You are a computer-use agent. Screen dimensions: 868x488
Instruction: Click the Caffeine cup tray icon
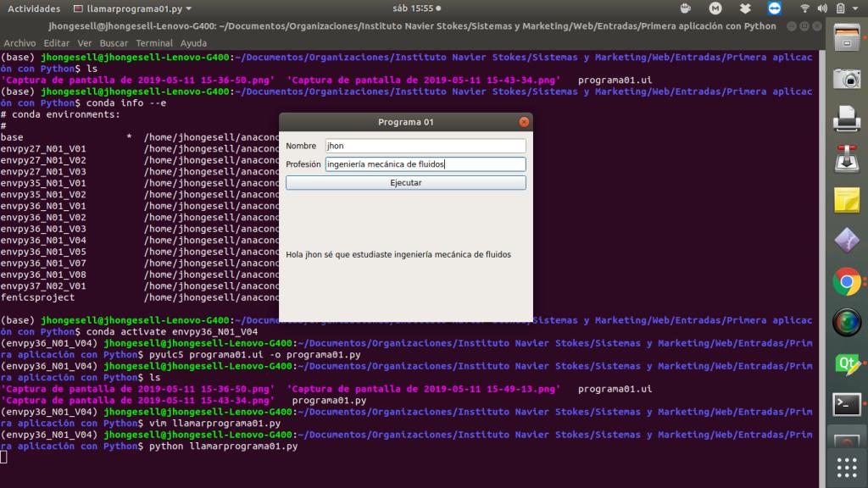tap(685, 8)
